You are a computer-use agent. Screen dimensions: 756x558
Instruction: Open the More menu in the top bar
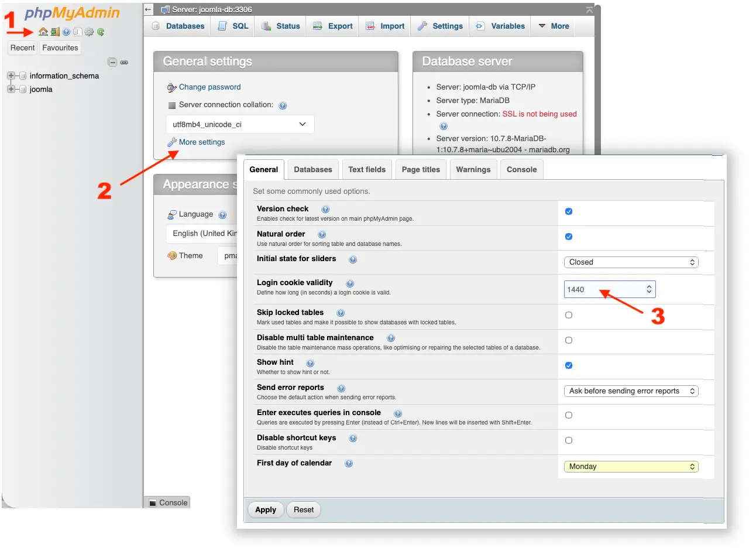click(554, 26)
